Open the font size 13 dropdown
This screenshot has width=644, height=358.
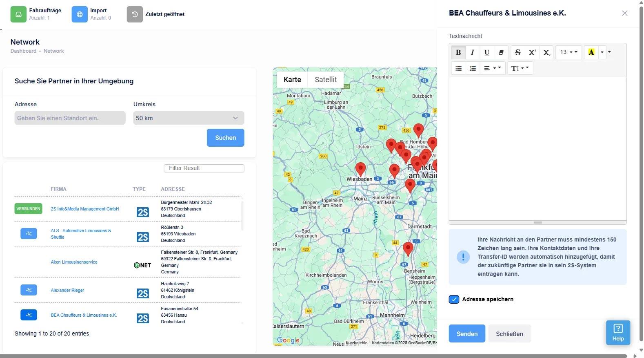[568, 52]
